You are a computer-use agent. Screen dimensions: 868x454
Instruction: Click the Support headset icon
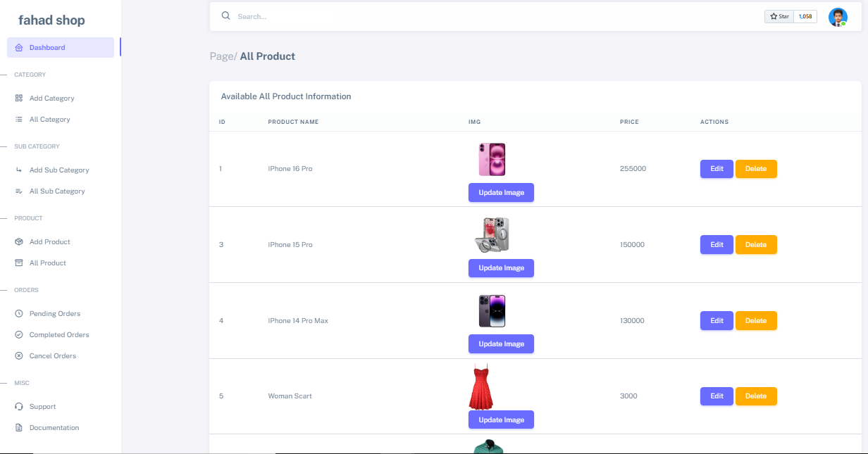(19, 407)
